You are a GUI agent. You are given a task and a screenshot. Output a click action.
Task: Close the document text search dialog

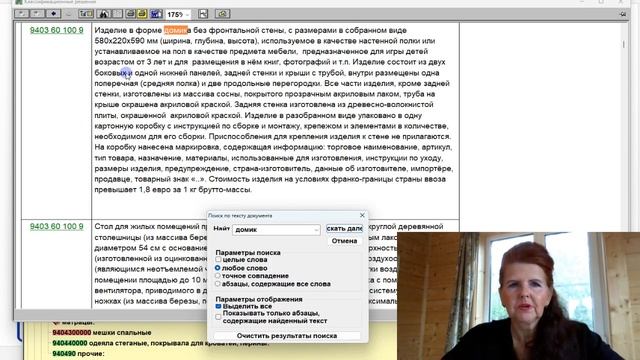pyautogui.click(x=362, y=215)
